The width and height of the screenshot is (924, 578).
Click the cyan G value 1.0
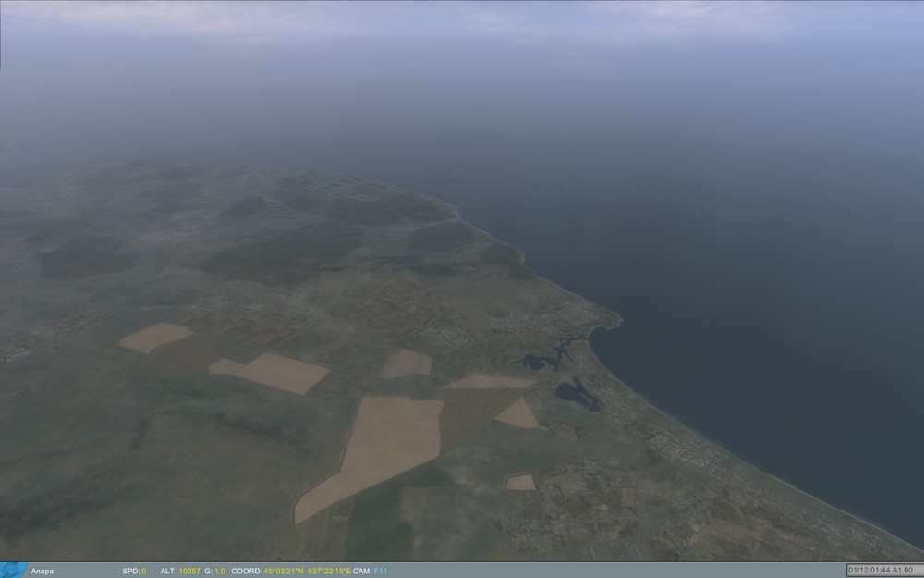[222, 572]
